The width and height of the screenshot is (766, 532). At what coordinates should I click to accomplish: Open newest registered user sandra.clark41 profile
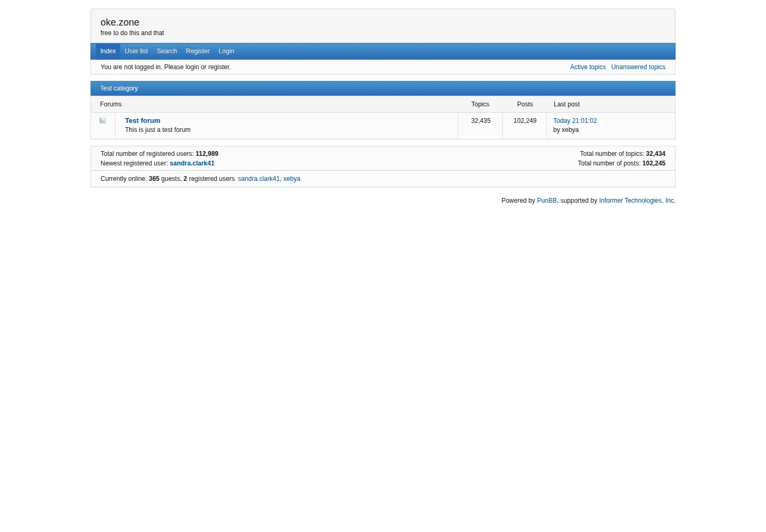pyautogui.click(x=192, y=163)
